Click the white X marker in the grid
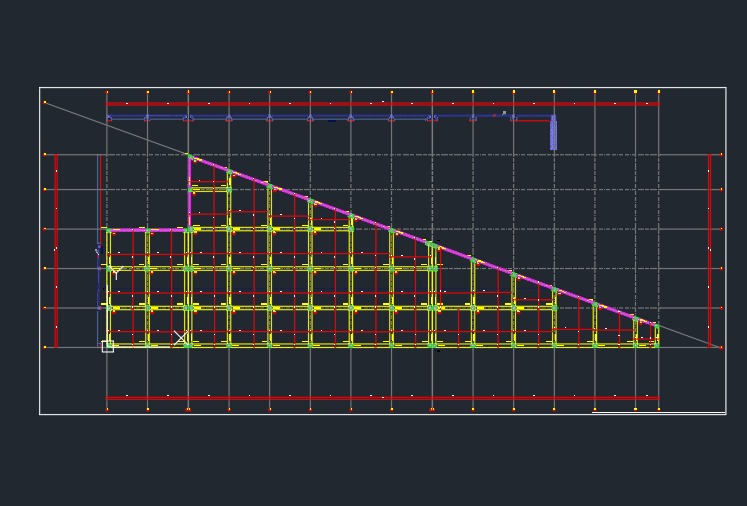 point(180,338)
